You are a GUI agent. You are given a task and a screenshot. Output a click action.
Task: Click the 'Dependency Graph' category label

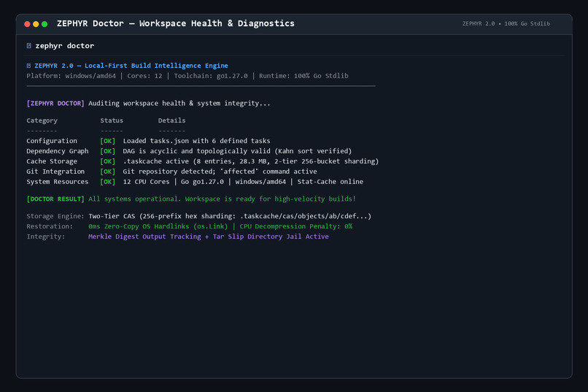click(x=58, y=151)
